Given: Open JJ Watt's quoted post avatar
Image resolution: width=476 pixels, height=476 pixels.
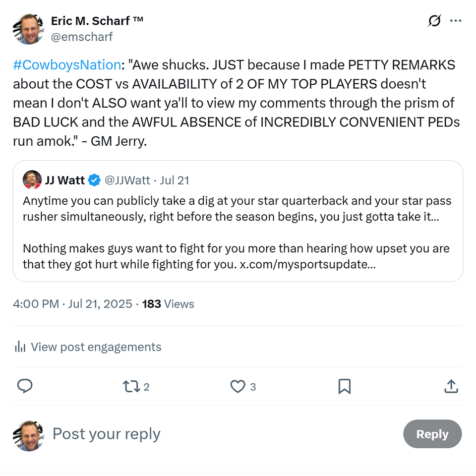Looking at the screenshot, I should coord(32,180).
